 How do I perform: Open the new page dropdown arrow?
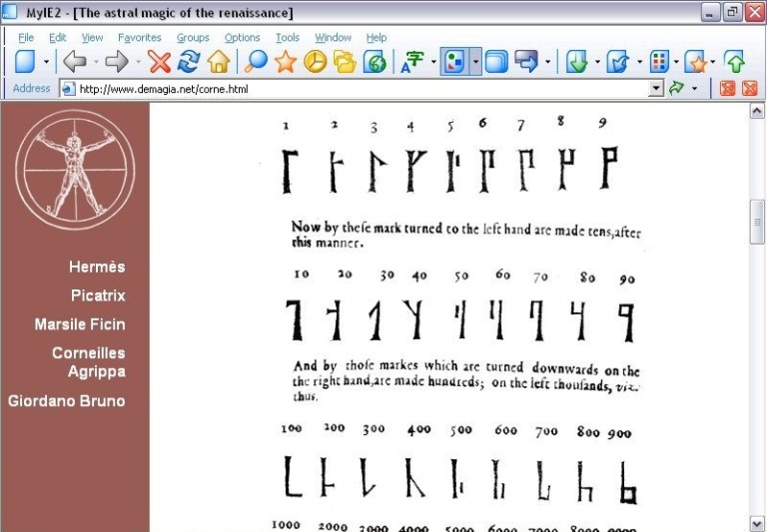[x=46, y=63]
